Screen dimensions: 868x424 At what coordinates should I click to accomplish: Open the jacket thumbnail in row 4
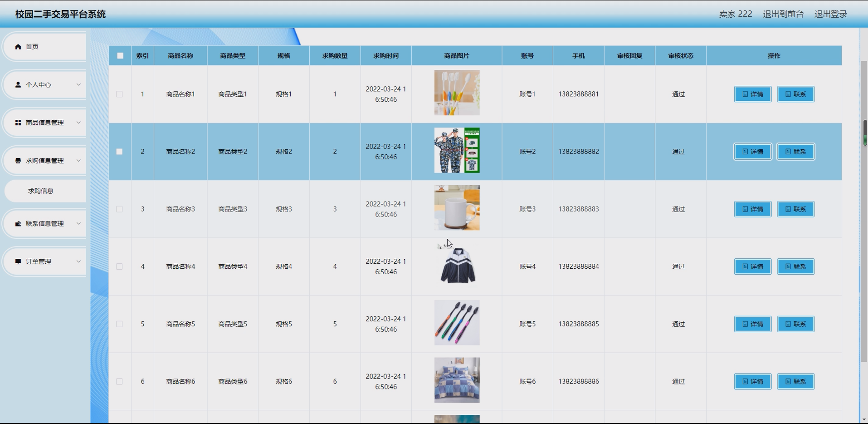(457, 265)
